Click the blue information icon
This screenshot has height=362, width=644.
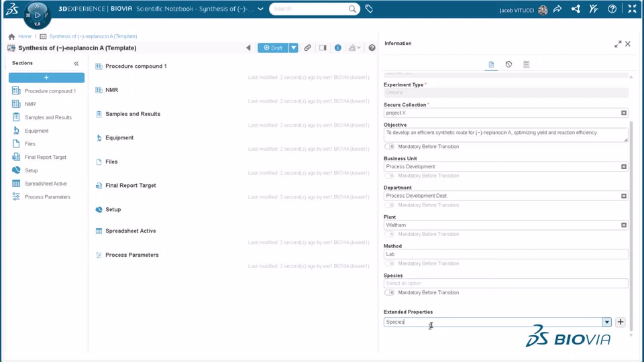tap(337, 48)
